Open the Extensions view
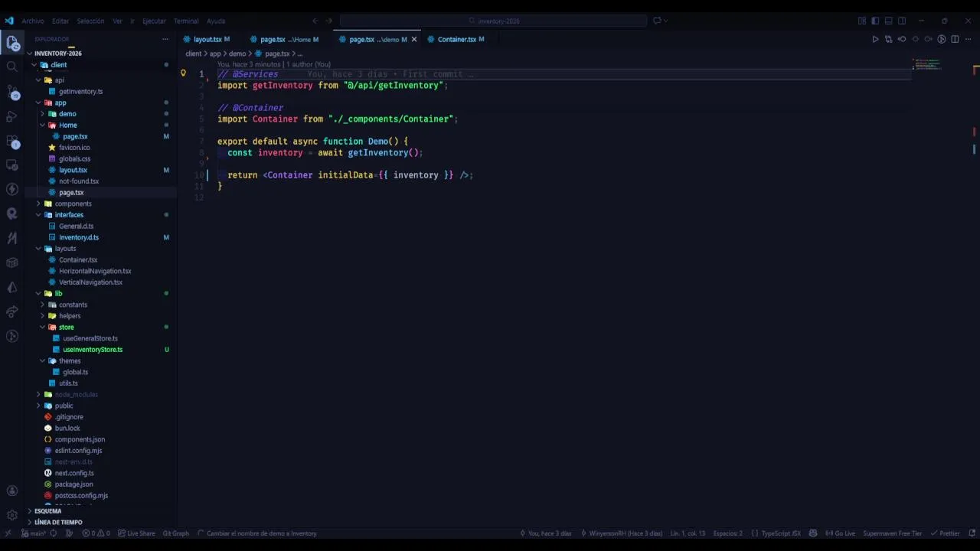The height and width of the screenshot is (551, 980). [12, 142]
